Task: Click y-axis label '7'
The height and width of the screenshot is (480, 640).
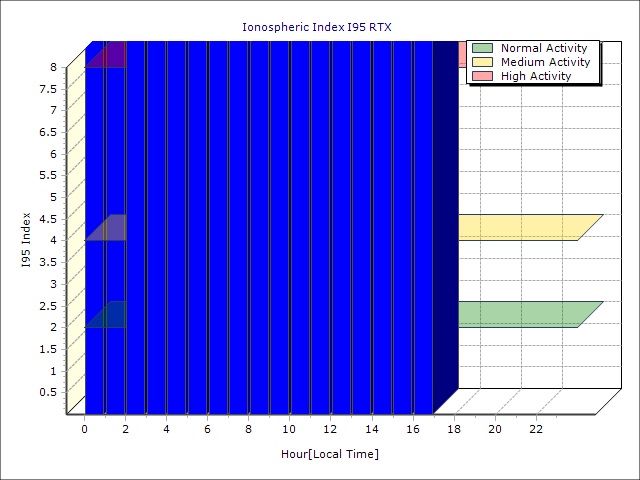Action: pos(53,110)
